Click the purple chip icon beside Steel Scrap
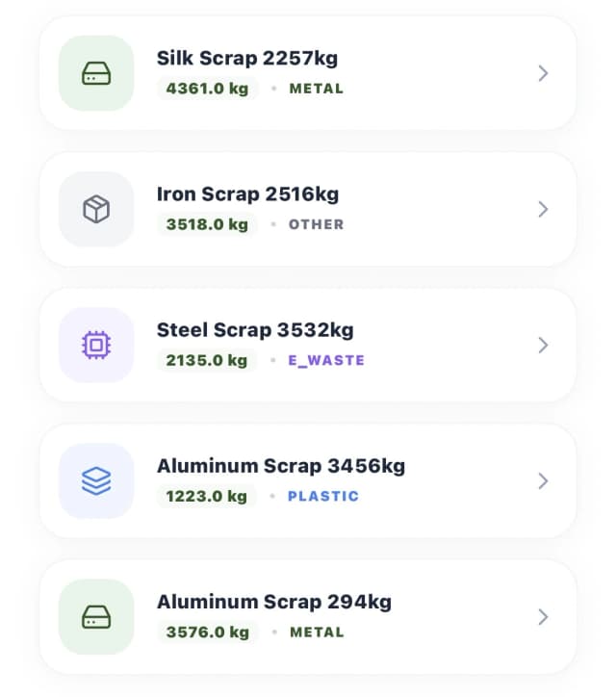Image resolution: width=616 pixels, height=697 pixels. [96, 345]
